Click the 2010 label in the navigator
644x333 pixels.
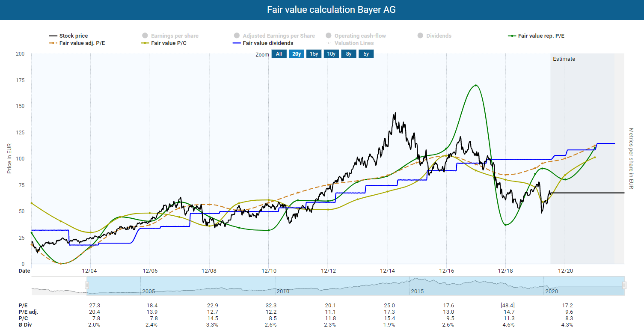click(x=283, y=291)
